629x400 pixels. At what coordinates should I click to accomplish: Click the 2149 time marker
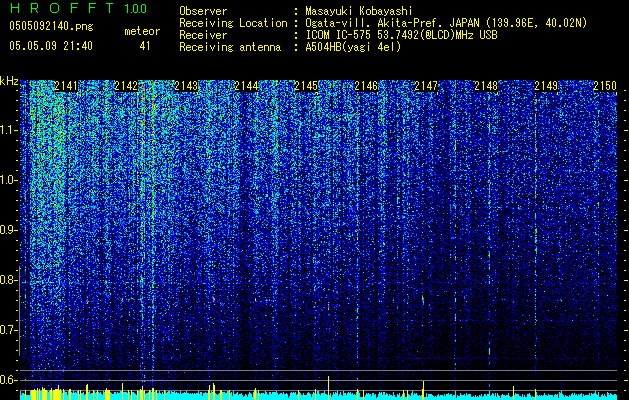(546, 86)
